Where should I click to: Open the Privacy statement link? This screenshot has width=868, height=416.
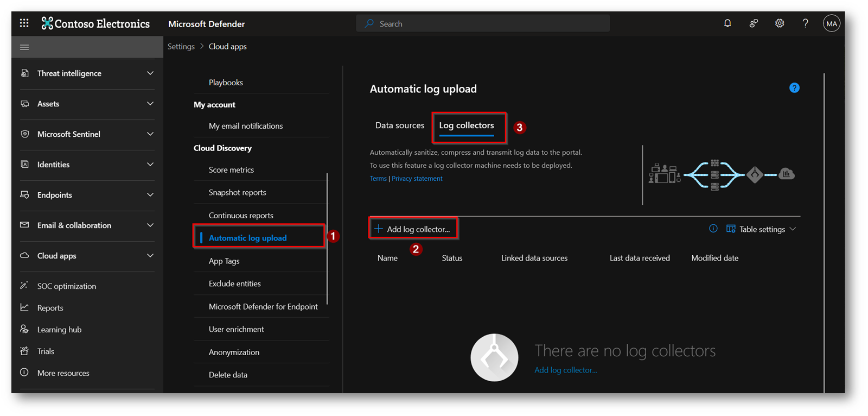(x=417, y=179)
